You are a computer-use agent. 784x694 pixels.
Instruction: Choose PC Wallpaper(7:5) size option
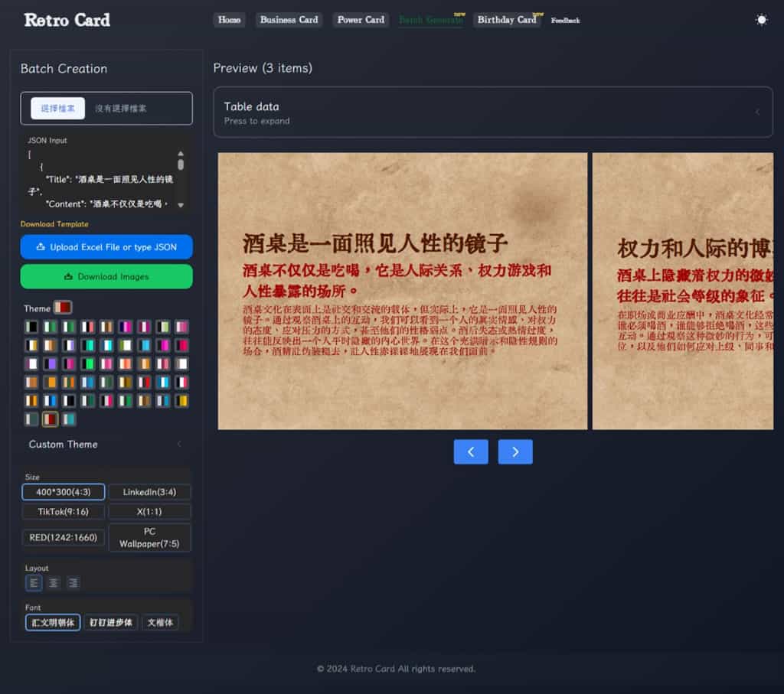click(x=149, y=538)
